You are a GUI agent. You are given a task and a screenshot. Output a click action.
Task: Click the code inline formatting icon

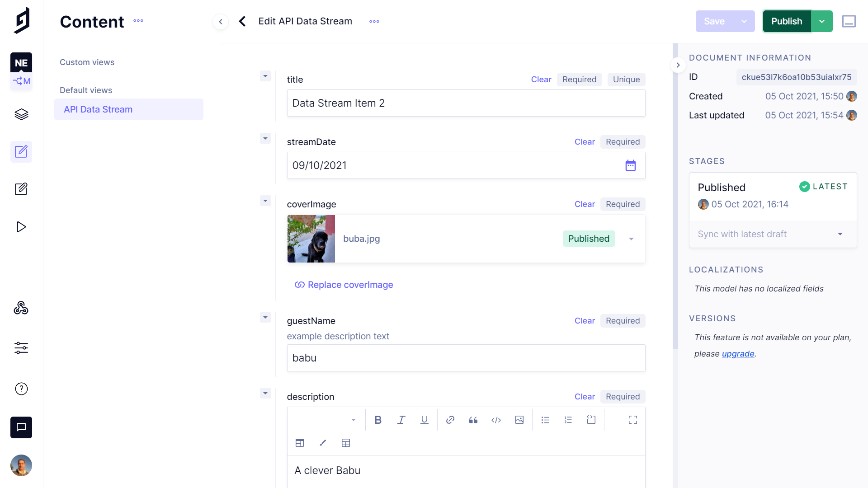(496, 420)
